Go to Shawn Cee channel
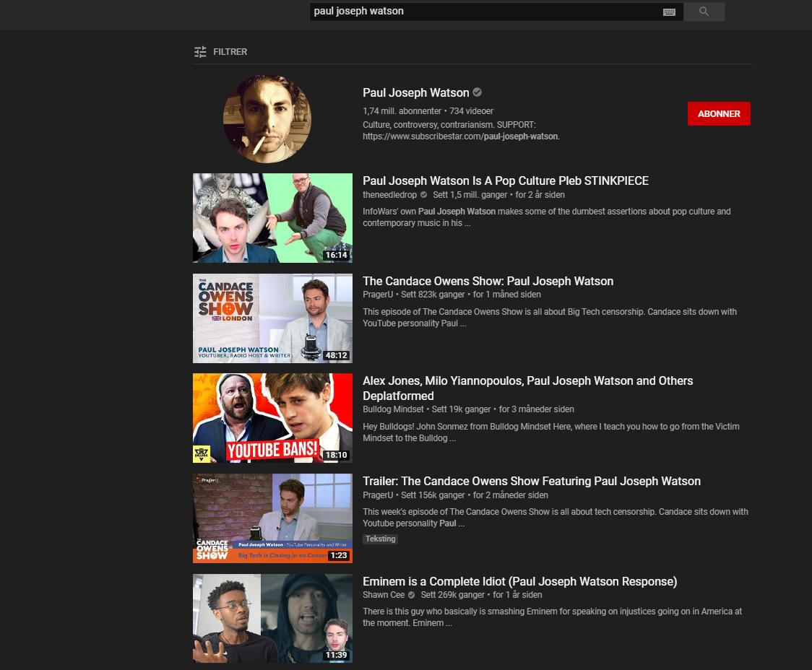Screen dimensions: 812x670 tap(383, 595)
